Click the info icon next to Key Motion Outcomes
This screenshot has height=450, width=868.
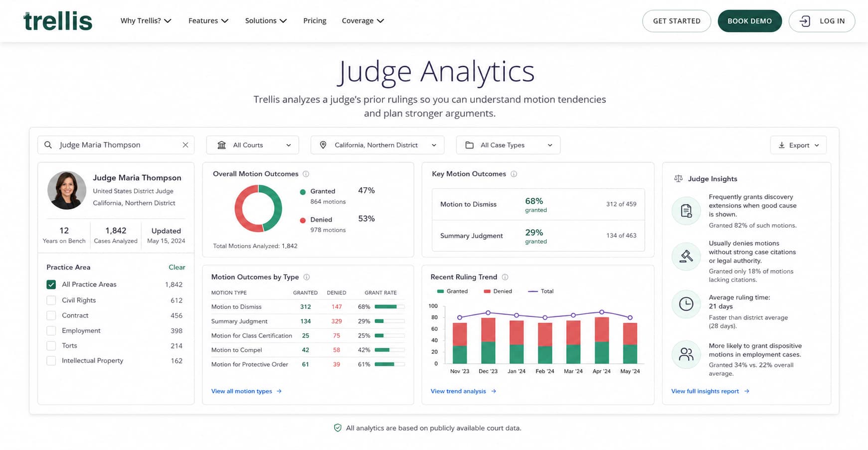(514, 174)
